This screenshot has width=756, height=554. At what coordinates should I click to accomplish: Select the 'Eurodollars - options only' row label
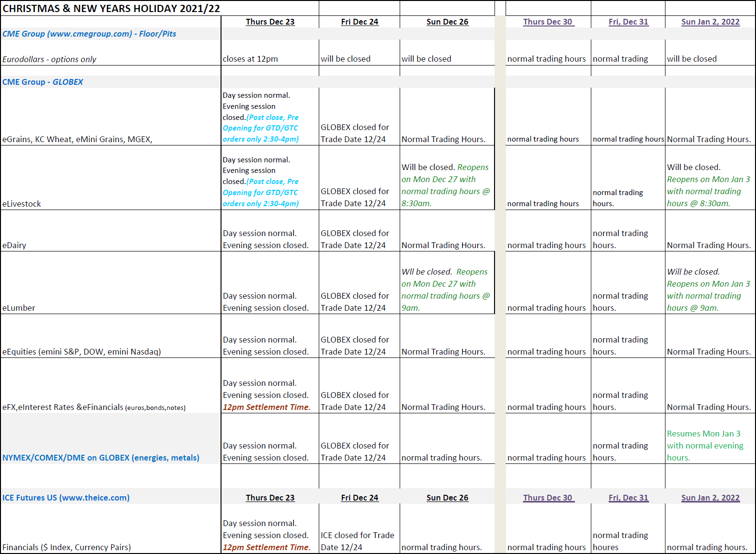click(49, 59)
